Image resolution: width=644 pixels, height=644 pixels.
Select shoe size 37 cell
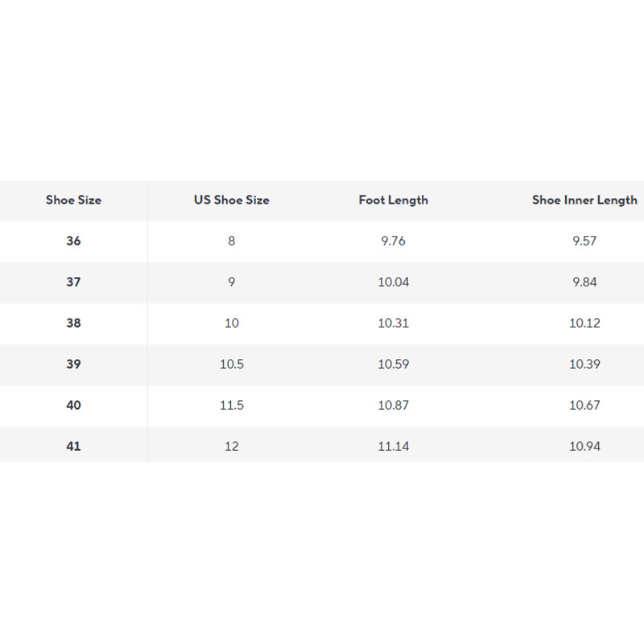pyautogui.click(x=73, y=282)
